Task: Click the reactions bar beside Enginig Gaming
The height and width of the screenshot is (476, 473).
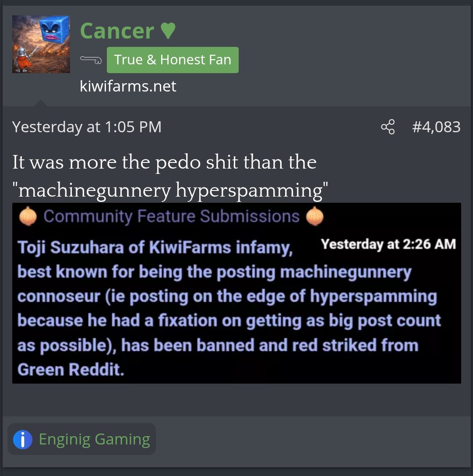Action: click(81, 439)
